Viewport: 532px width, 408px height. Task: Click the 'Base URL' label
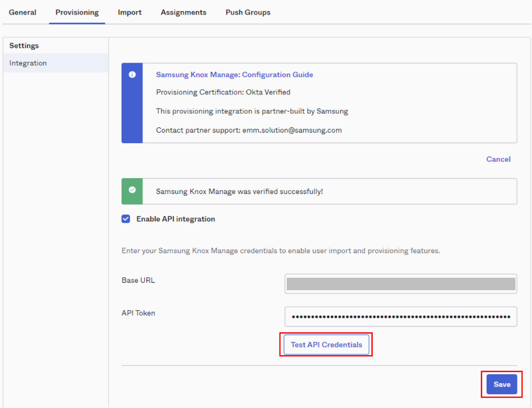[138, 280]
